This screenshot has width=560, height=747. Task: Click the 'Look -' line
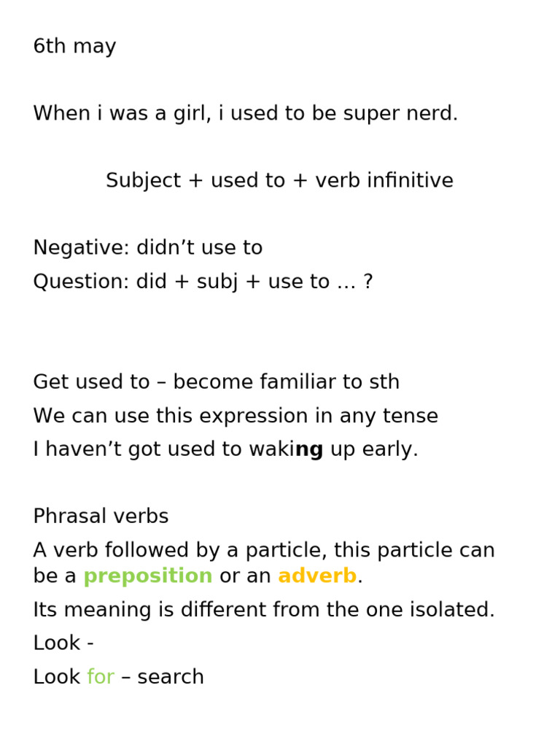(63, 643)
